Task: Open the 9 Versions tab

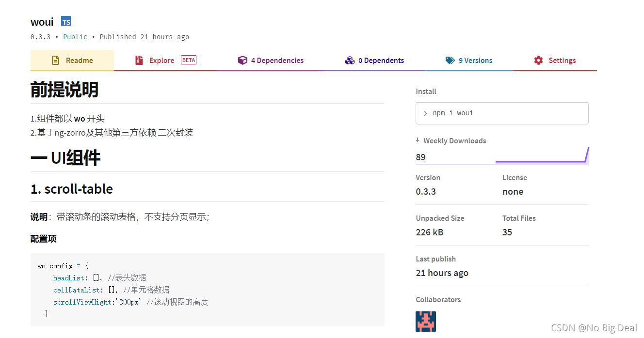Action: pyautogui.click(x=469, y=61)
